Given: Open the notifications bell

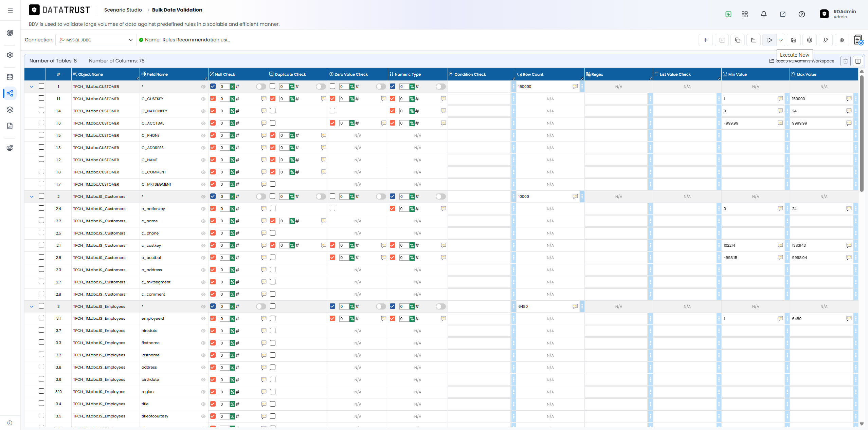Looking at the screenshot, I should (x=763, y=14).
